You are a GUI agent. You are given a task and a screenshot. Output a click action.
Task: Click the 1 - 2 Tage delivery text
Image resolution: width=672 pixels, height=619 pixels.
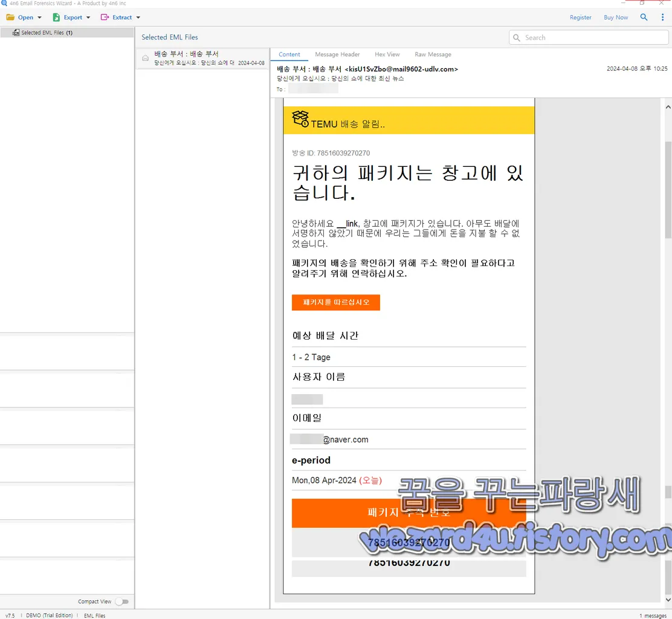(x=311, y=357)
